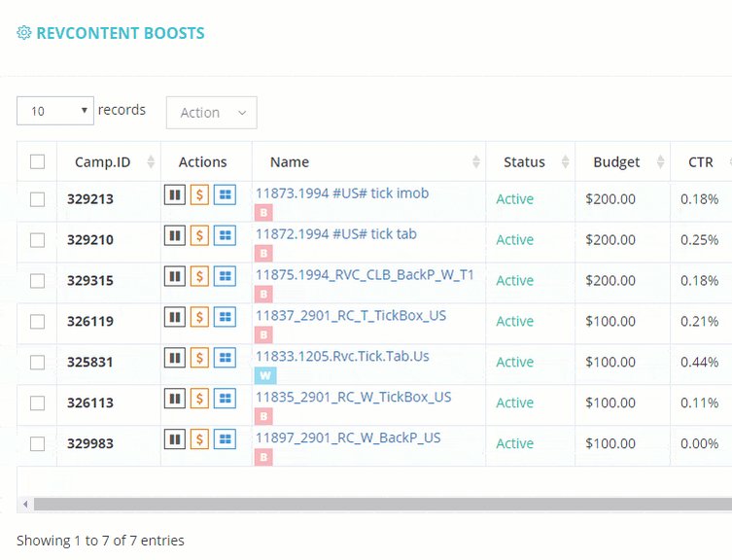The height and width of the screenshot is (560, 732).
Task: Open the budget dollar icon for 329213
Action: pyautogui.click(x=199, y=194)
